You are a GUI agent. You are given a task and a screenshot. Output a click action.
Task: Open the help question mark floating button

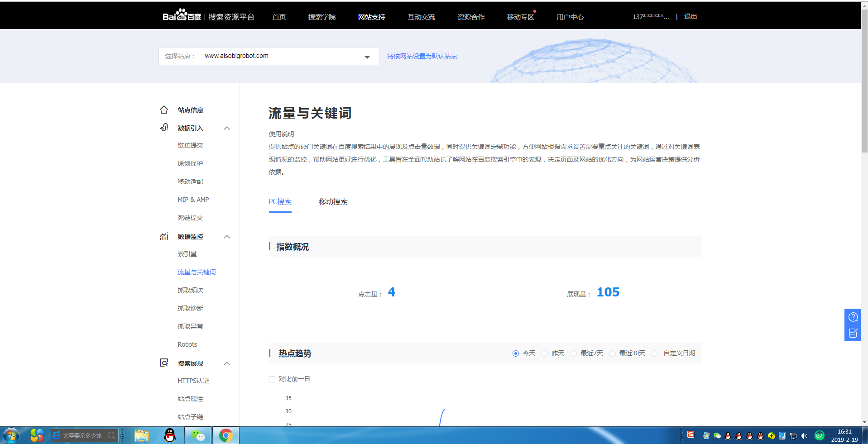pos(853,317)
